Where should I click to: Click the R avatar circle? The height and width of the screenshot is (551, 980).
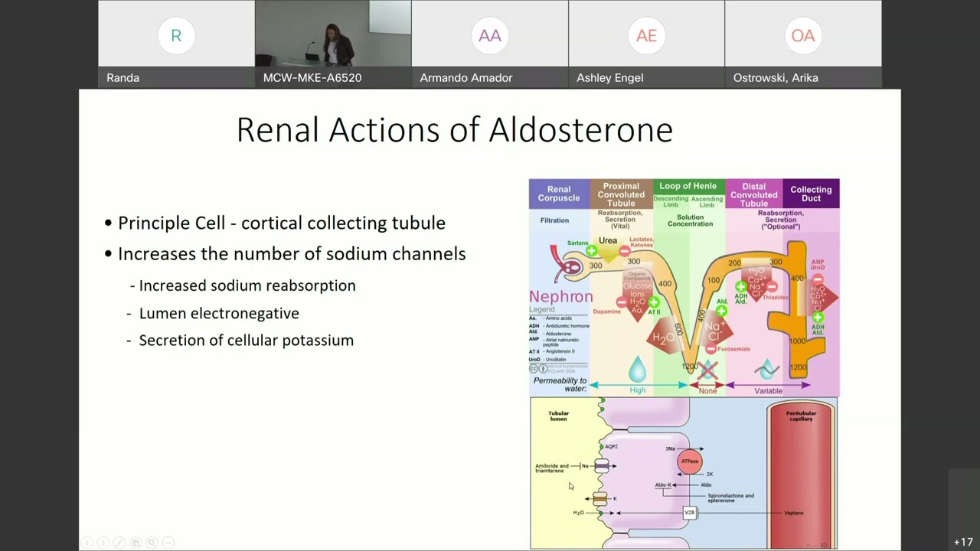[x=176, y=35]
